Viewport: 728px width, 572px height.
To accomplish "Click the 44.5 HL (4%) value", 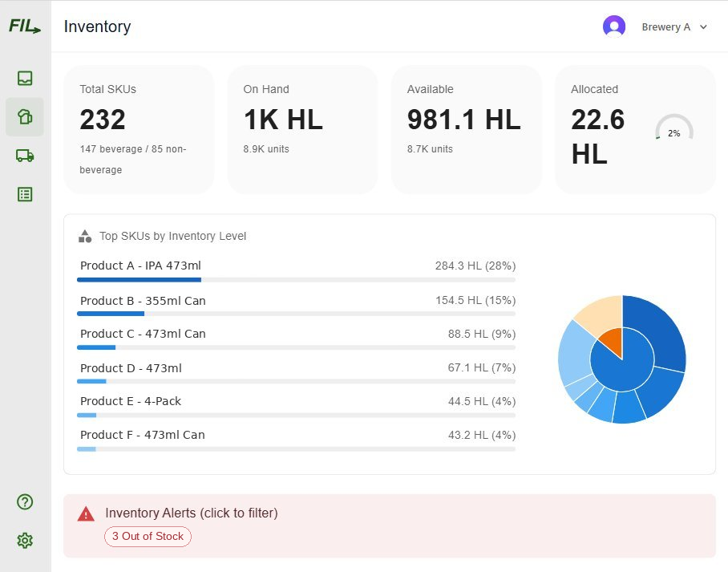I will (482, 401).
